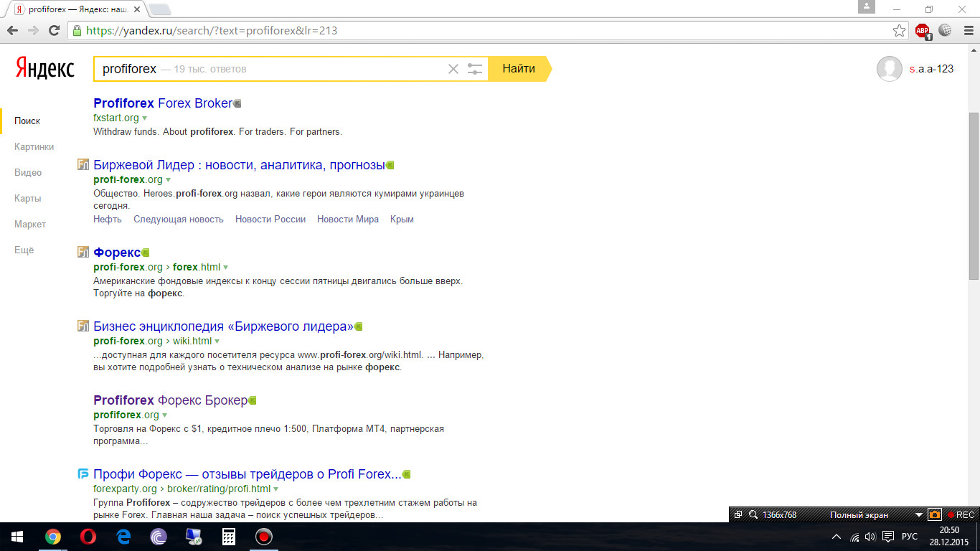Expand the arrow next to wiki.html
The width and height of the screenshot is (980, 551).
pyautogui.click(x=217, y=341)
